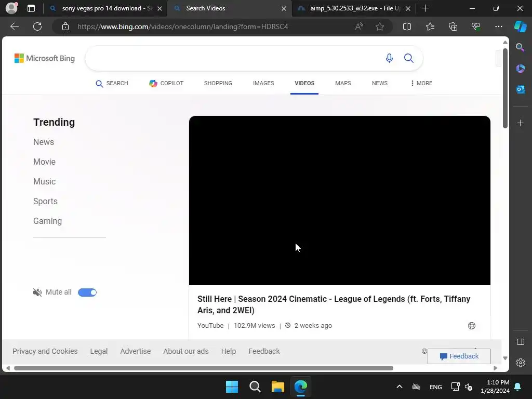Click the vertical scrollbar down arrow
The image size is (532, 399).
click(x=505, y=358)
